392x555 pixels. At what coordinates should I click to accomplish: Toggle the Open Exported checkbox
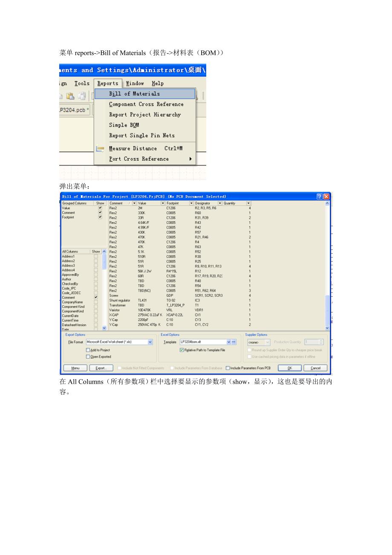[x=88, y=357]
